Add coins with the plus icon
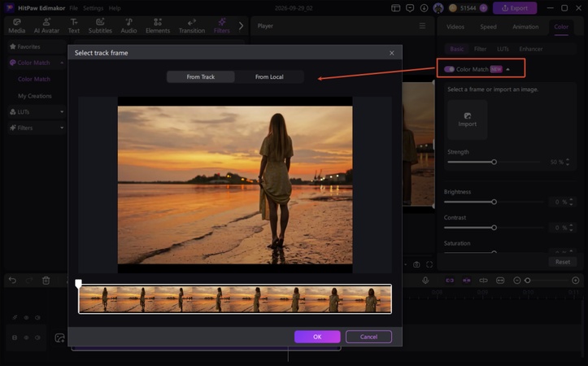The height and width of the screenshot is (366, 588). [x=483, y=8]
